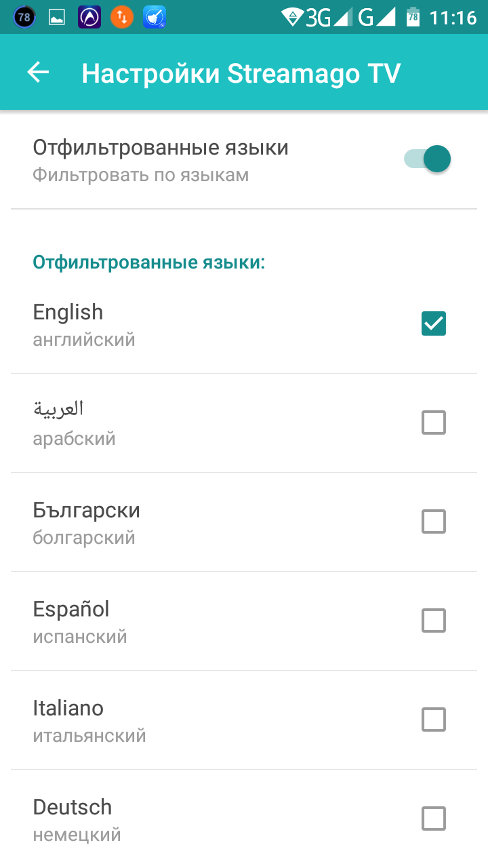Tap the back arrow in the header

click(39, 73)
